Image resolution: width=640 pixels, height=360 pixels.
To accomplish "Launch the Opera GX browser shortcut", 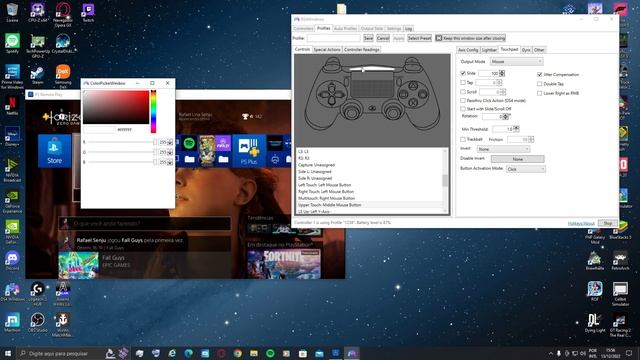I will click(63, 14).
